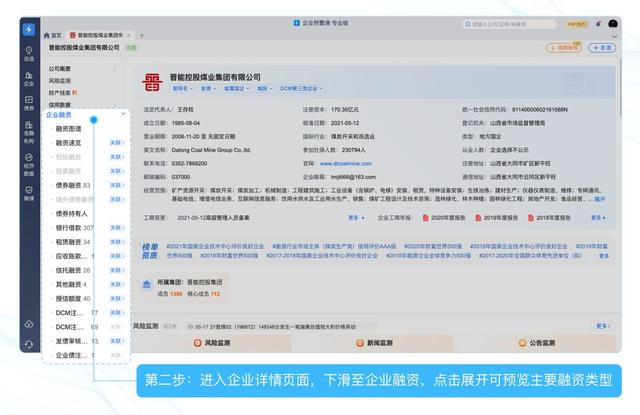Click 关联 link beside 债券融资

(x=117, y=186)
